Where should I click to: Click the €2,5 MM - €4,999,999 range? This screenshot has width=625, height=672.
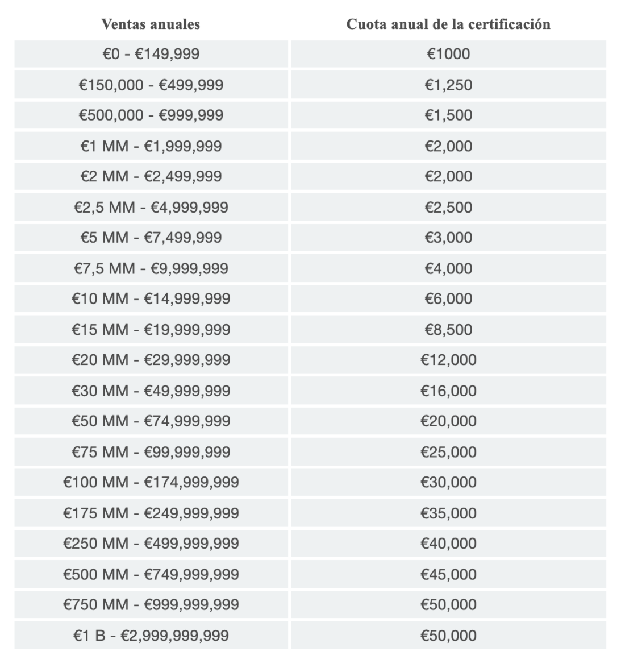click(151, 207)
